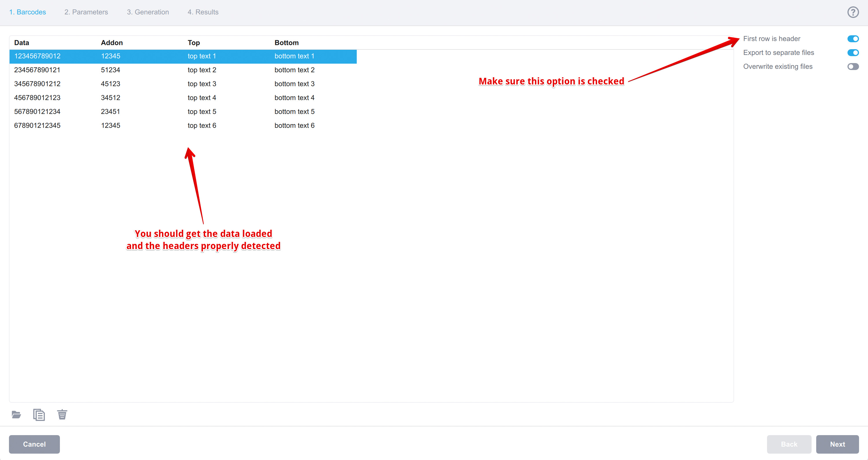Cancel the barcode wizard
This screenshot has height=460, width=868.
34,444
